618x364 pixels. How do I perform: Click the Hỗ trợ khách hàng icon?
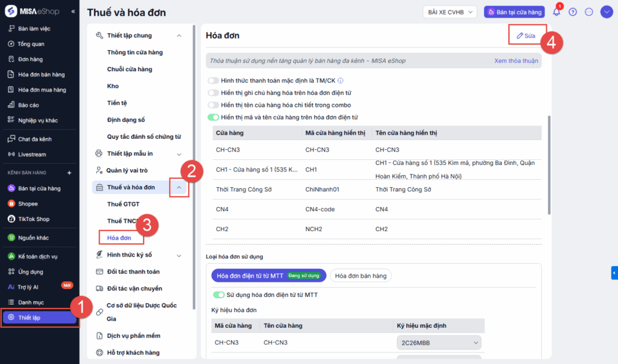click(100, 353)
